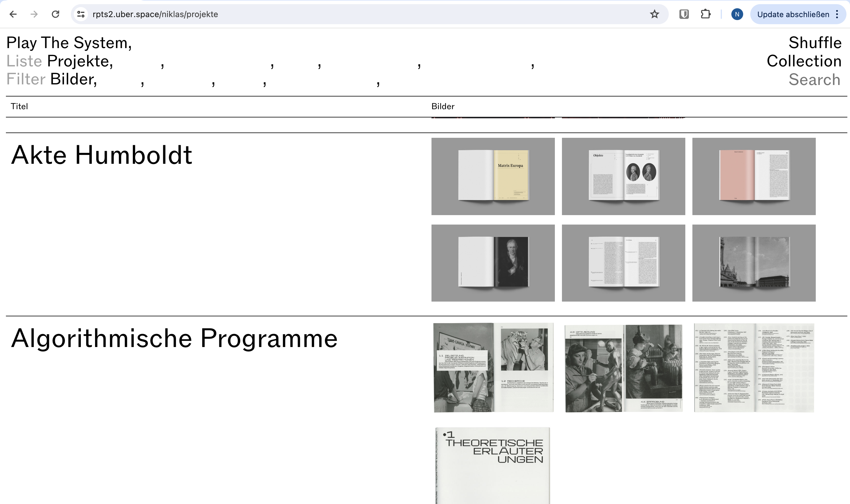The image size is (850, 504).
Task: Click the browser forward arrow
Action: (x=34, y=14)
